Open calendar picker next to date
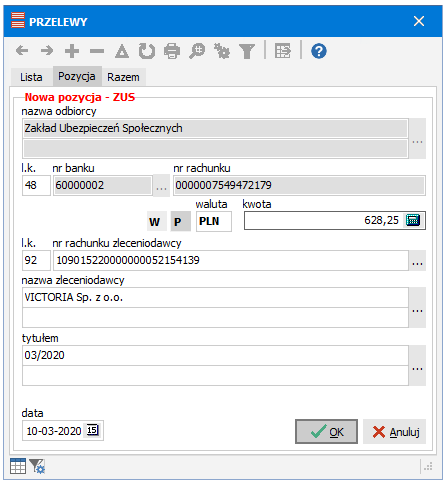 pos(93,430)
